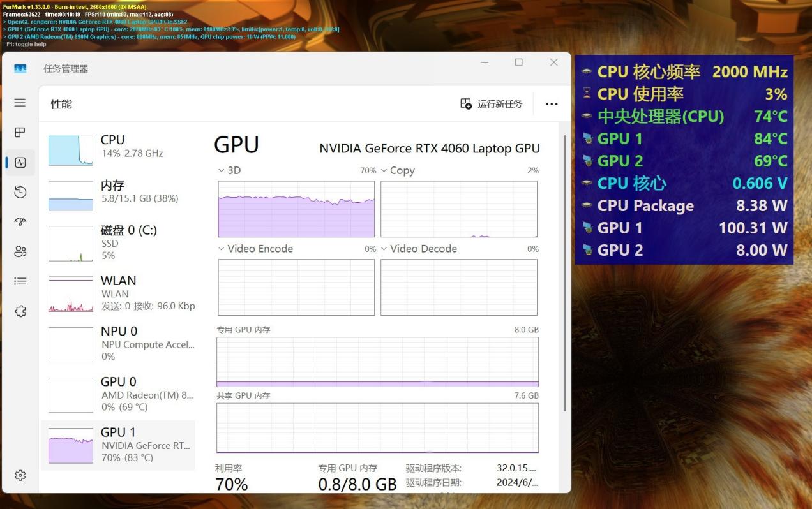This screenshot has height=509, width=812.
Task: Change the Video Encode engine dropdown
Action: click(222, 249)
